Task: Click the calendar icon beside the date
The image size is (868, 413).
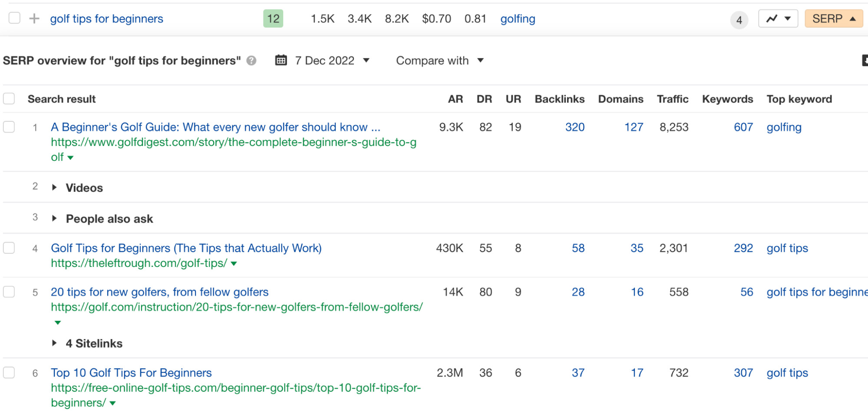Action: pos(281,60)
